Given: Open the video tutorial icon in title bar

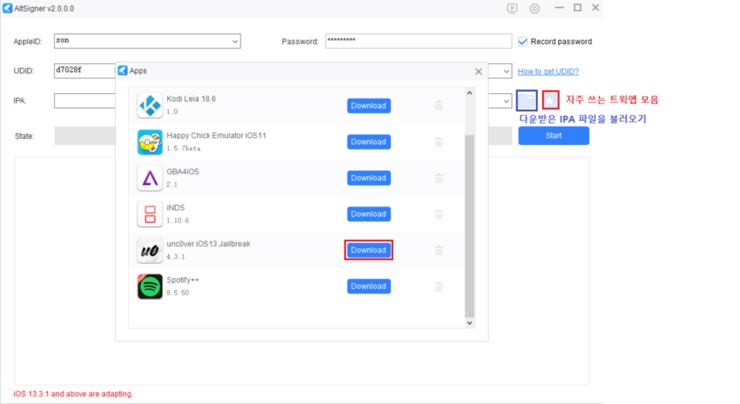Looking at the screenshot, I should tap(512, 8).
